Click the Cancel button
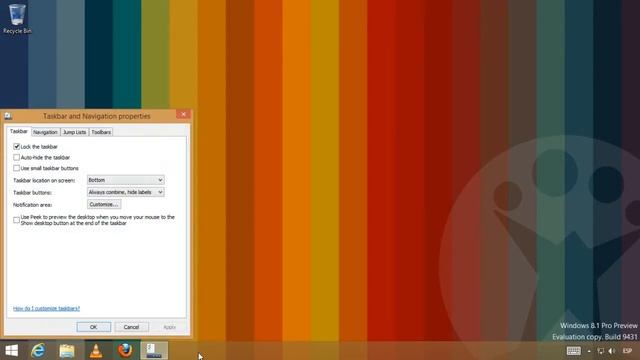Viewport: 640px width, 360px height. coord(131,327)
